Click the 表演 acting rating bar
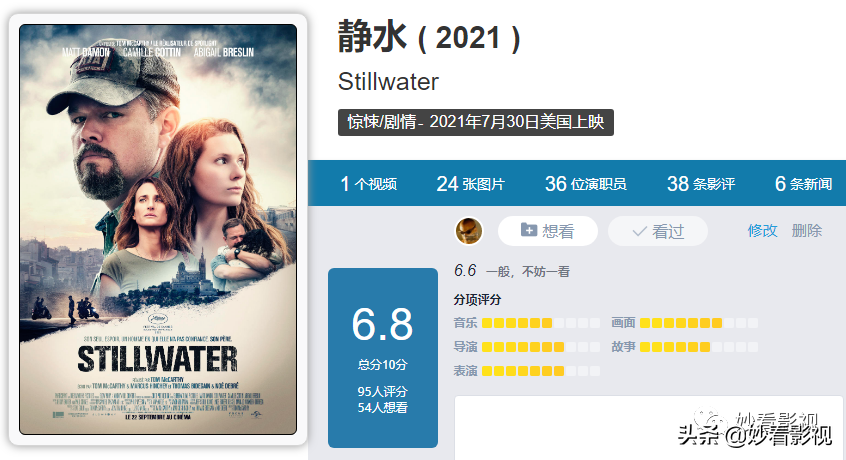The width and height of the screenshot is (846, 460). [x=541, y=370]
